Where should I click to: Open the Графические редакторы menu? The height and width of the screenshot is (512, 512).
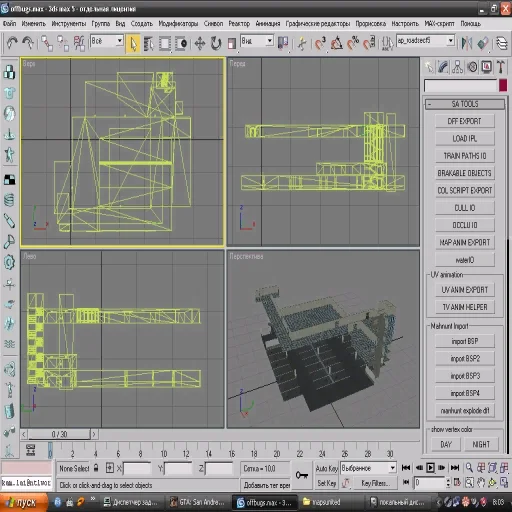[x=318, y=24]
